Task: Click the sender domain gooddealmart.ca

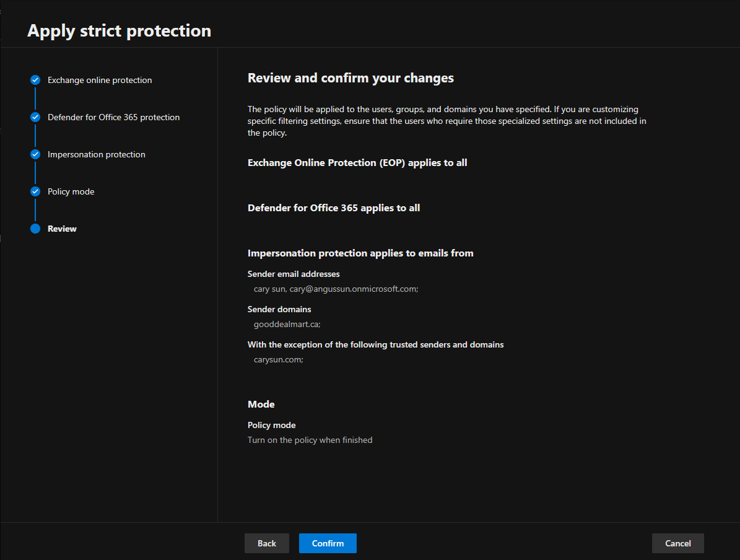Action: [x=287, y=325]
